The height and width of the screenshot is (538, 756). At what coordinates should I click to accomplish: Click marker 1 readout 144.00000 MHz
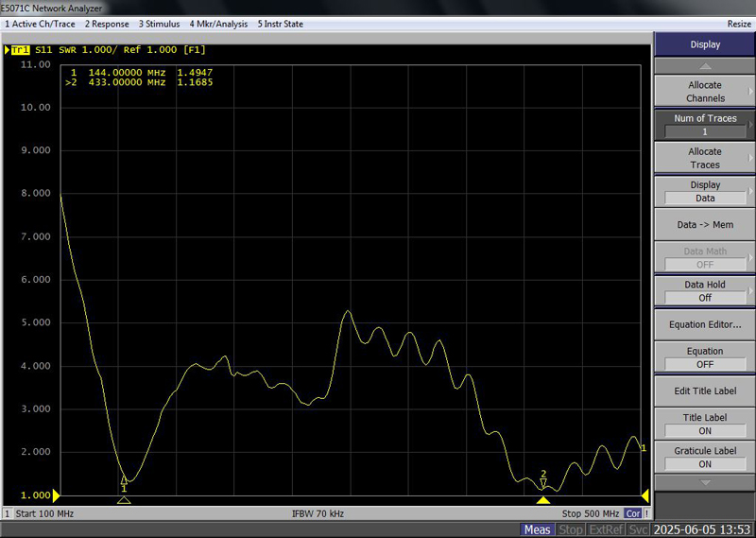pyautogui.click(x=127, y=73)
